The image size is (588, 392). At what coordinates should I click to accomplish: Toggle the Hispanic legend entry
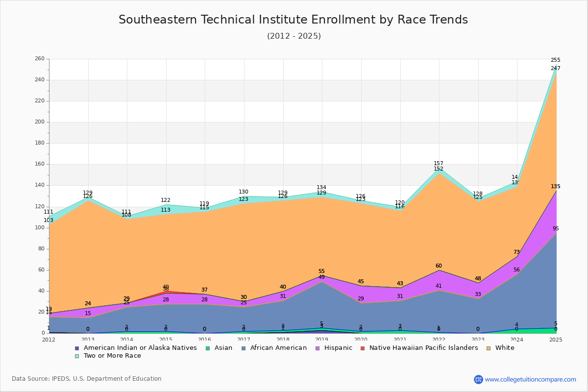point(333,348)
